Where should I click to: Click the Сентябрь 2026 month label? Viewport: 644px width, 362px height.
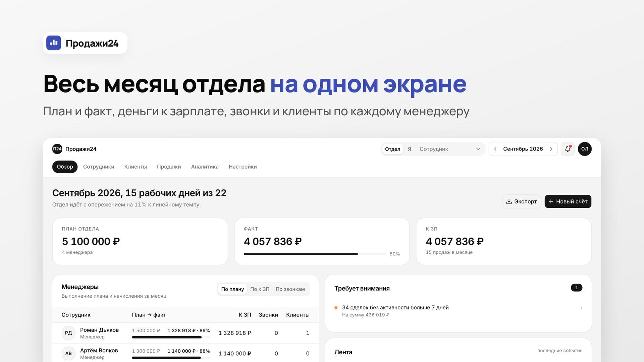523,149
